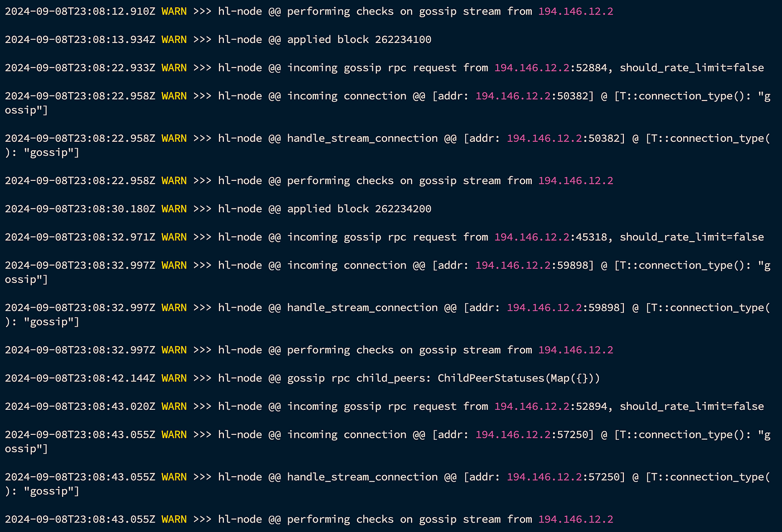
Task: Select the text "gossip rpc child_peers:"
Action: click(359, 378)
